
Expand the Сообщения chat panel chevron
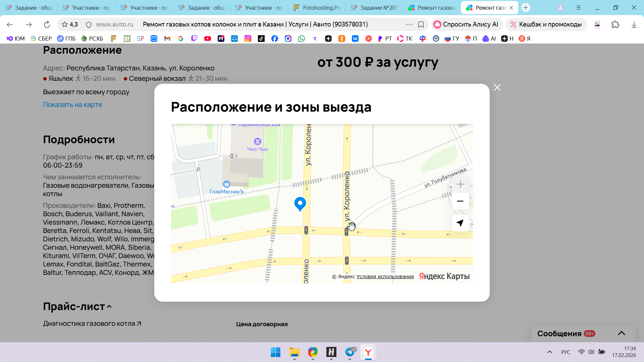point(621,333)
